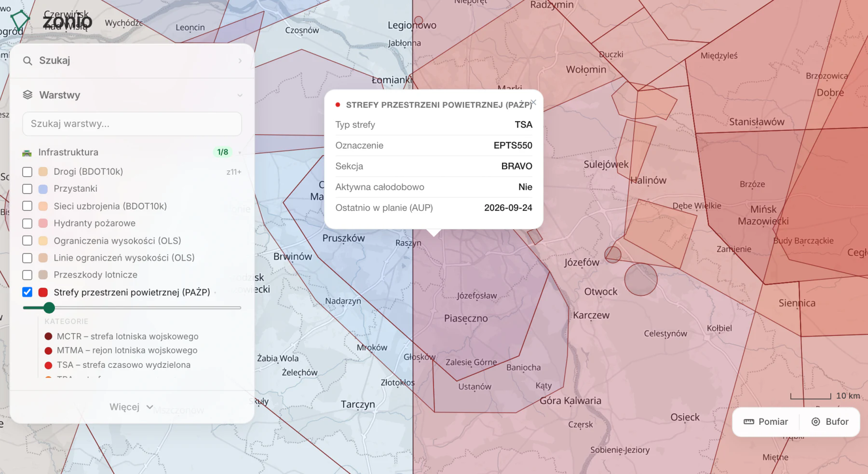Click the Drogi layer orange color swatch
This screenshot has width=868, height=474.
(43, 172)
